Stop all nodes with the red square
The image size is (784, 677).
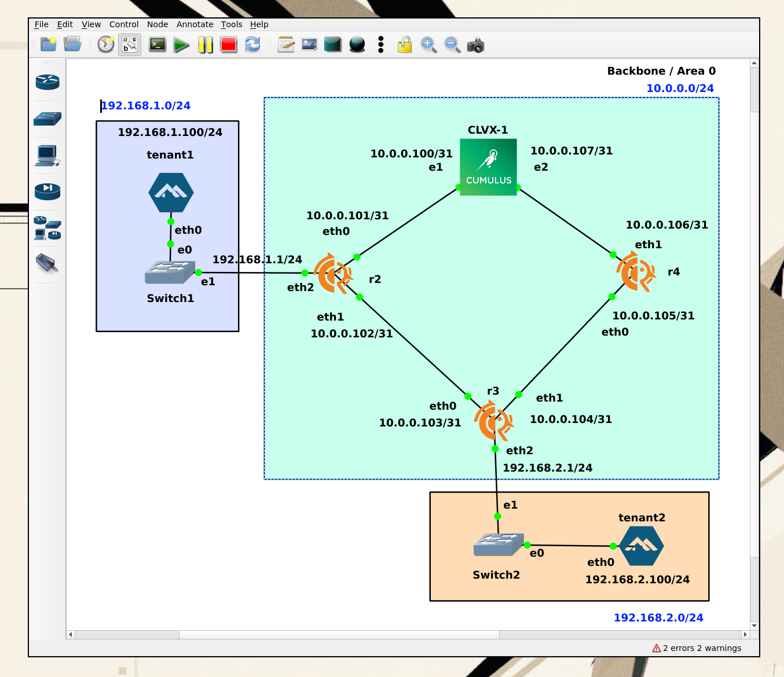pos(229,45)
